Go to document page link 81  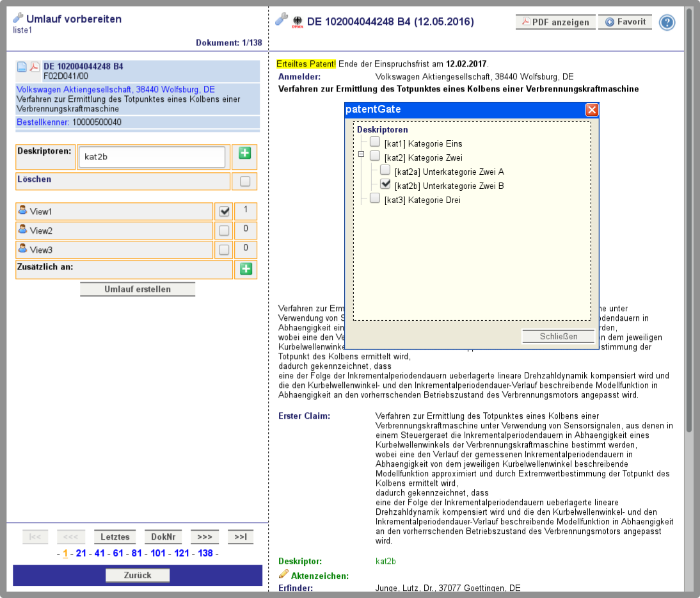tap(136, 553)
